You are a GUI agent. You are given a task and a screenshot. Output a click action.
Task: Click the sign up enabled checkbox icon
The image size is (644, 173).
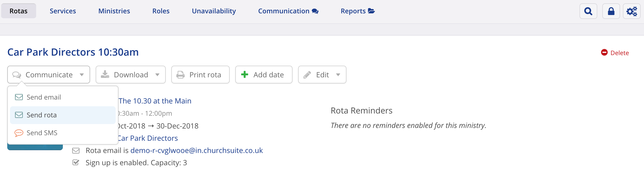tap(76, 163)
